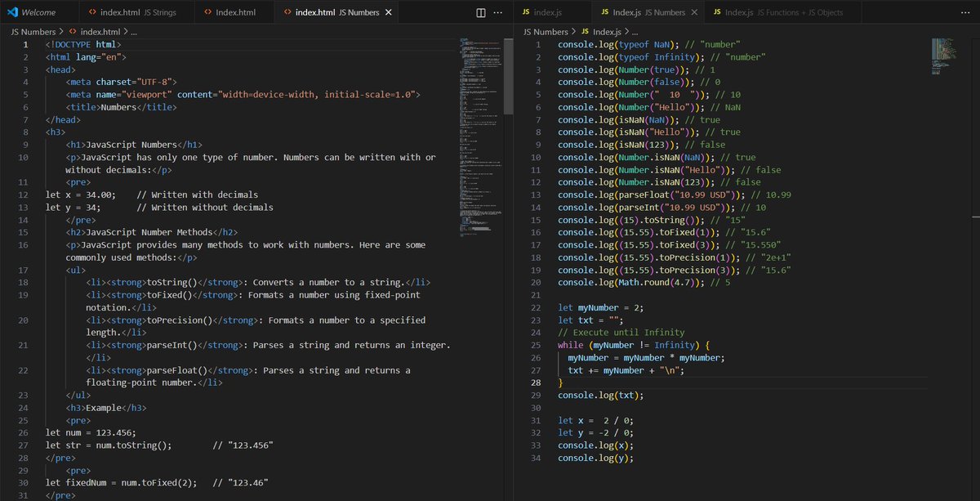Click console.log(isNaN(123)) line
Image resolution: width=980 pixels, height=501 pixels.
click(639, 145)
